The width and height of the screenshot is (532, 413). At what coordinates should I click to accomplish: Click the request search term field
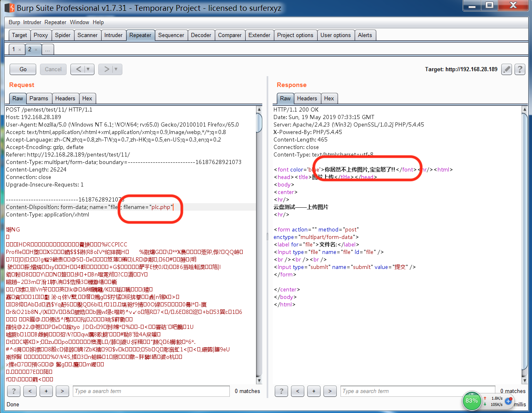[151, 391]
